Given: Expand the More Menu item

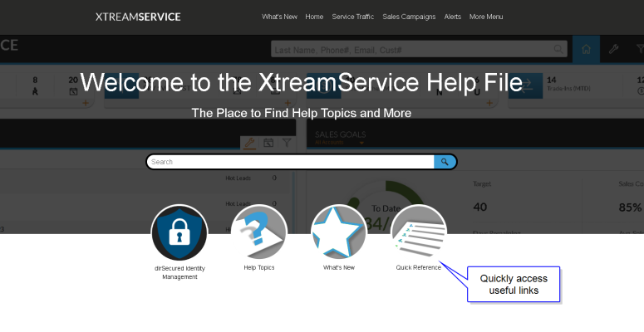Looking at the screenshot, I should [x=486, y=17].
